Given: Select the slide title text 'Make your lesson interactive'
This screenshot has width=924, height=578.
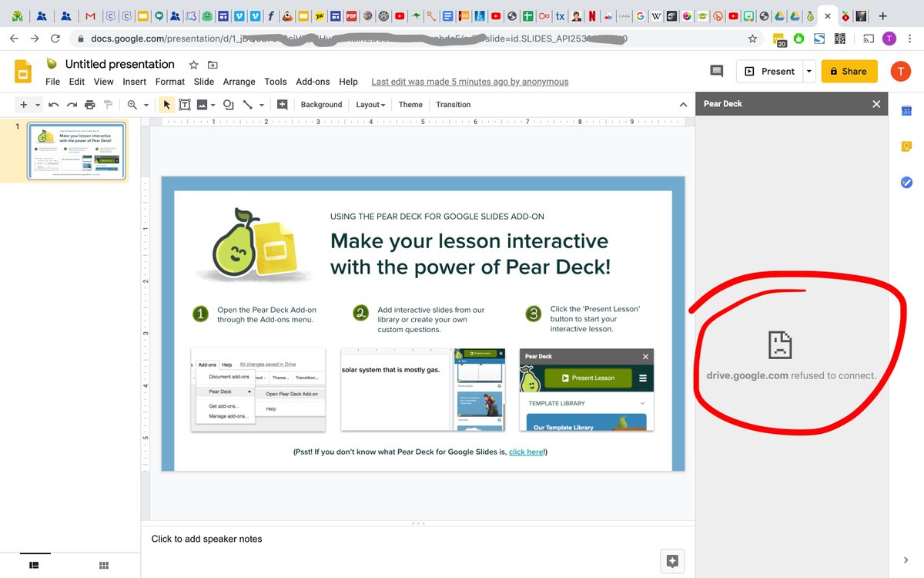Looking at the screenshot, I should point(470,241).
